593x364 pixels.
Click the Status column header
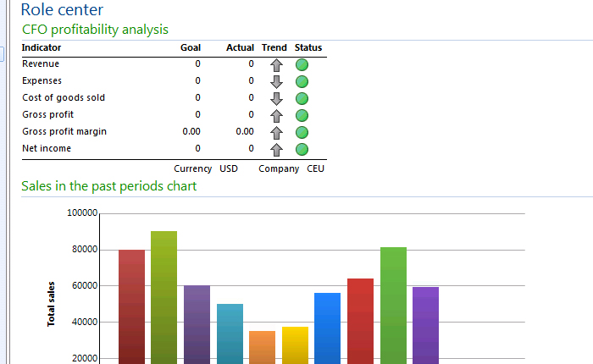pos(308,47)
